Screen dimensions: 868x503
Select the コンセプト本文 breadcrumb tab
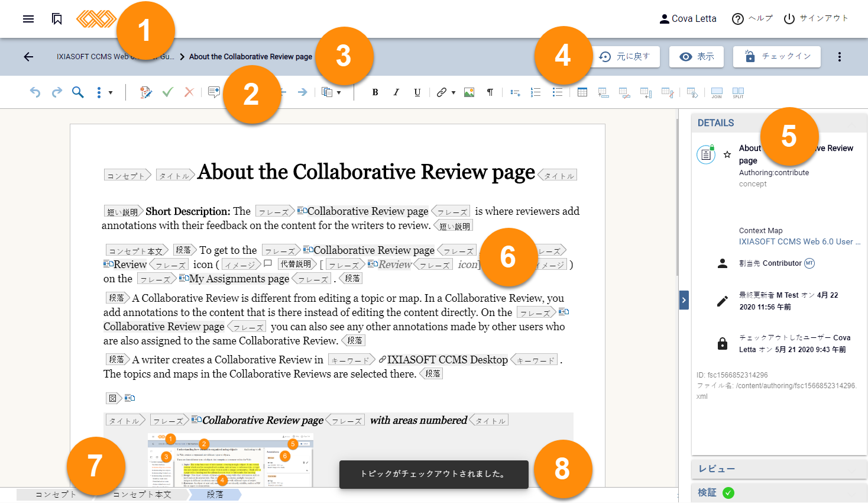coord(142,495)
